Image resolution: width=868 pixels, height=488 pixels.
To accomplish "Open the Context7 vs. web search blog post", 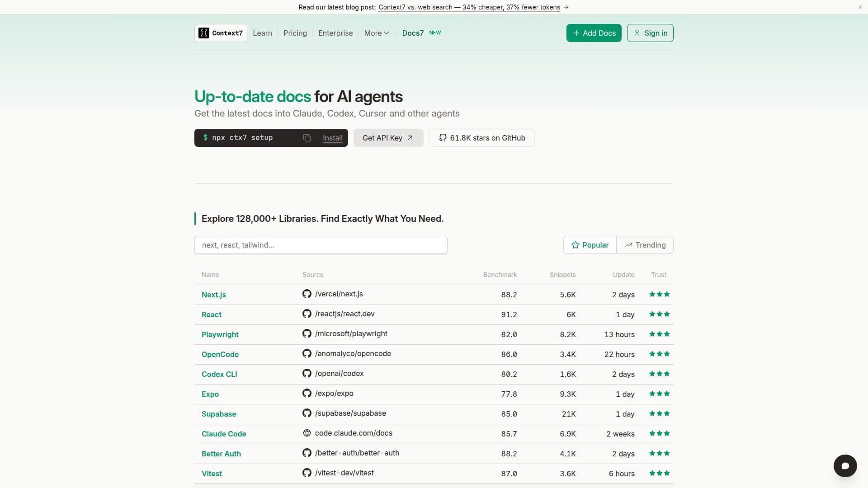I will 469,7.
